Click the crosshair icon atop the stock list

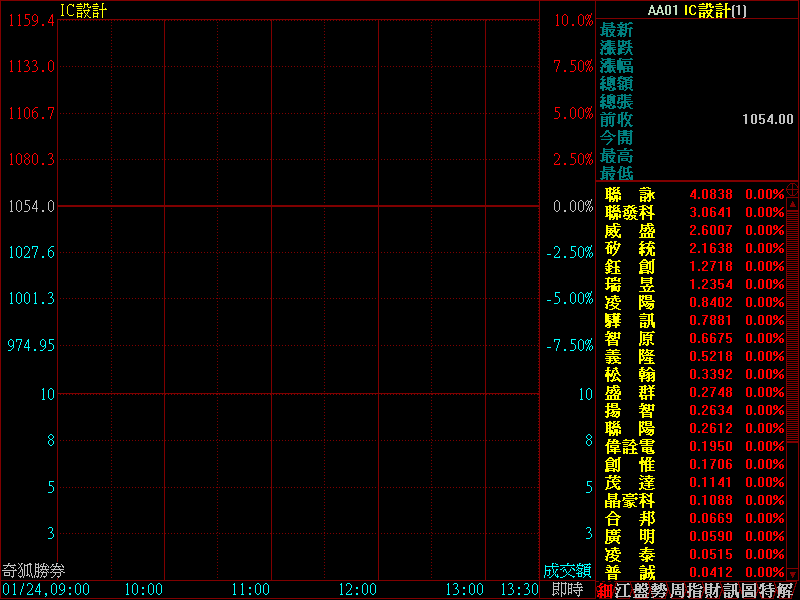pos(793,189)
